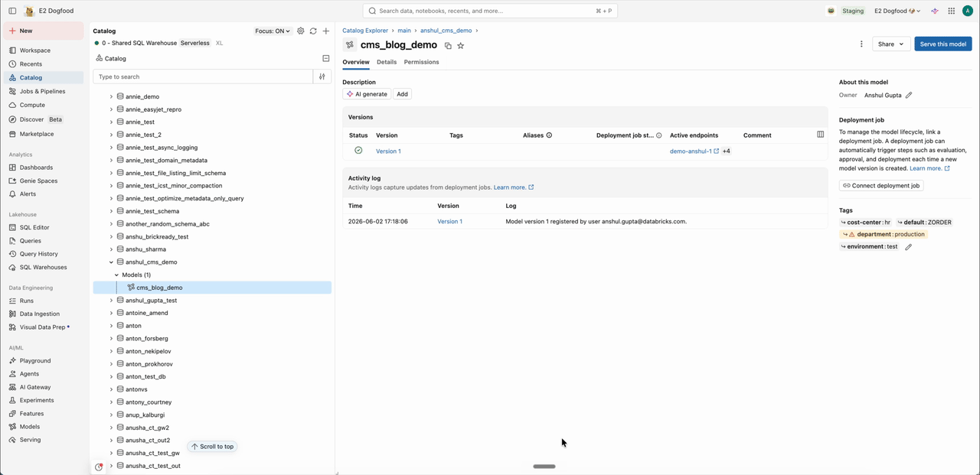Collapse the anshul_cms_demo schema

click(x=111, y=262)
